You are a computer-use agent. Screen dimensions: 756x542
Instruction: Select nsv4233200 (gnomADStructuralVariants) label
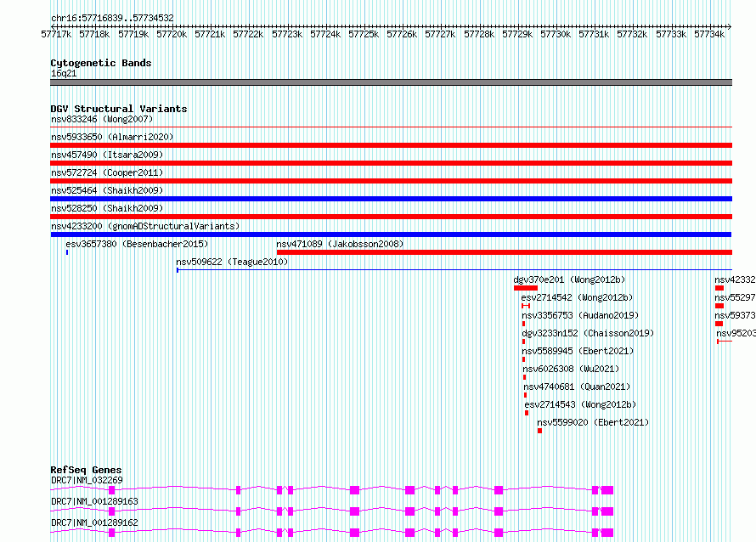pos(145,226)
